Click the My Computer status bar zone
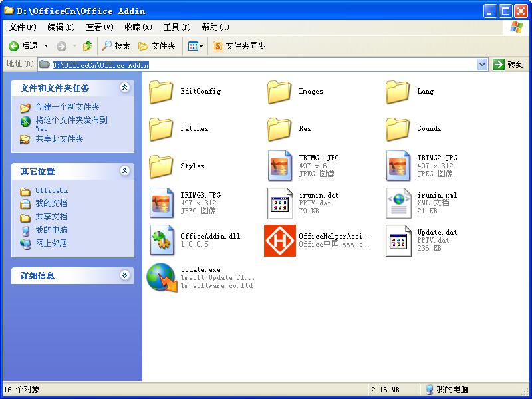The height and width of the screenshot is (399, 532). 447,390
